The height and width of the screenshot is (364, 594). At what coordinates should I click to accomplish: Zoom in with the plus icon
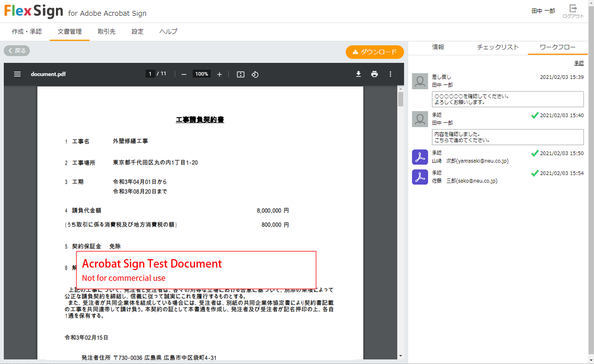pos(219,74)
